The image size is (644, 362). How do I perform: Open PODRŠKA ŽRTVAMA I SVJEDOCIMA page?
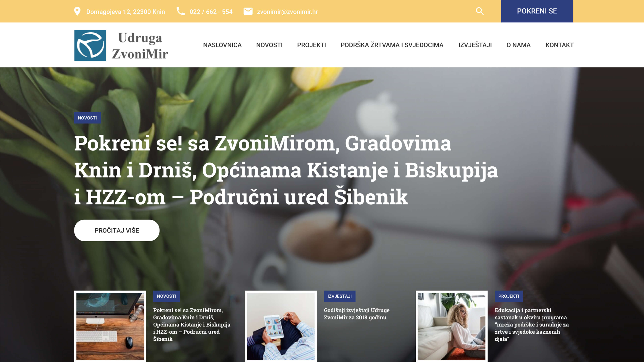pos(392,45)
